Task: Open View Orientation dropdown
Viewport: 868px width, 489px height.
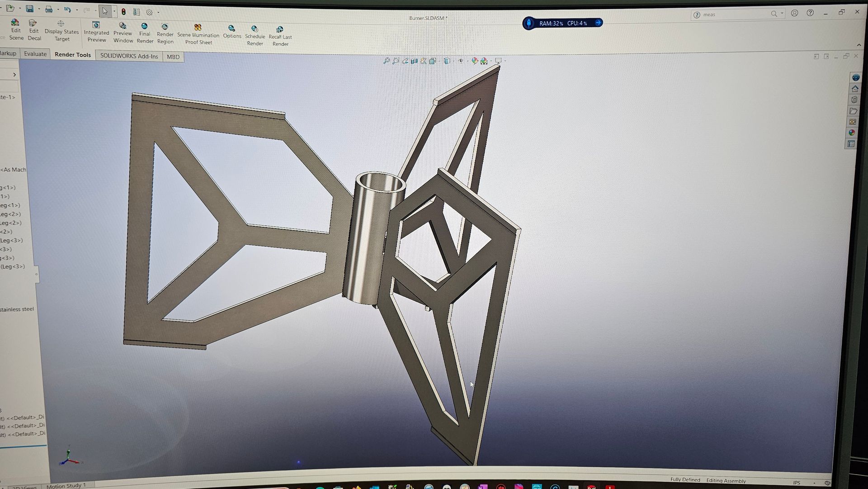Action: point(434,61)
